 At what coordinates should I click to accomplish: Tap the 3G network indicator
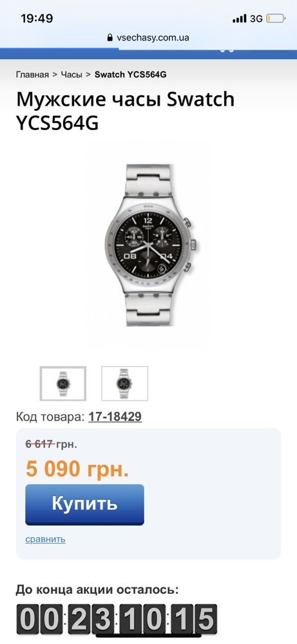[256, 19]
